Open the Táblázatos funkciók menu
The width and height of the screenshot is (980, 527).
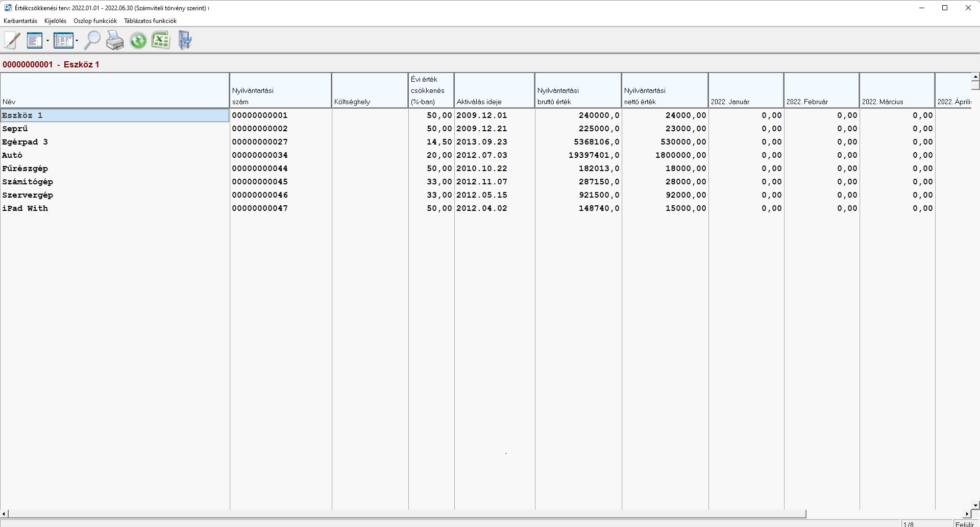[150, 21]
